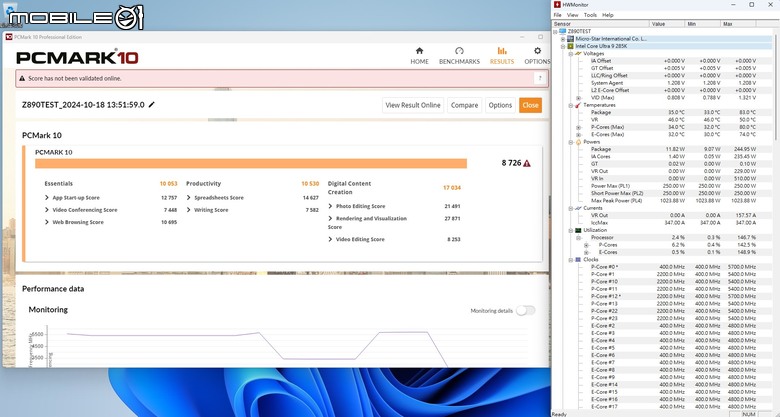Switch to the Benchmarks tab
This screenshot has width=780, height=417.
pos(459,55)
